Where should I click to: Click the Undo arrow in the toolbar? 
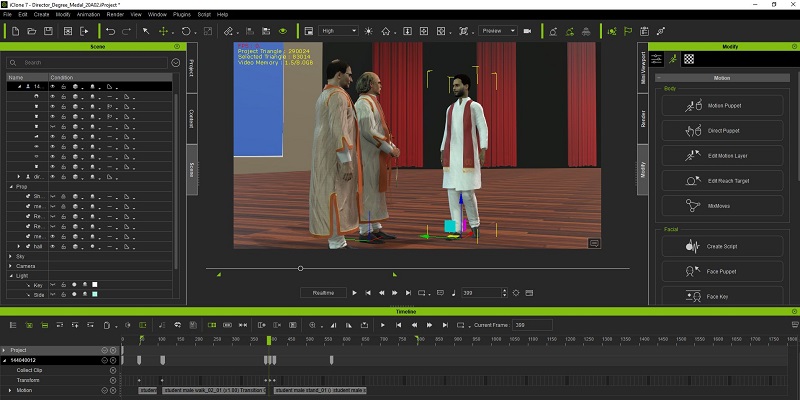point(109,31)
